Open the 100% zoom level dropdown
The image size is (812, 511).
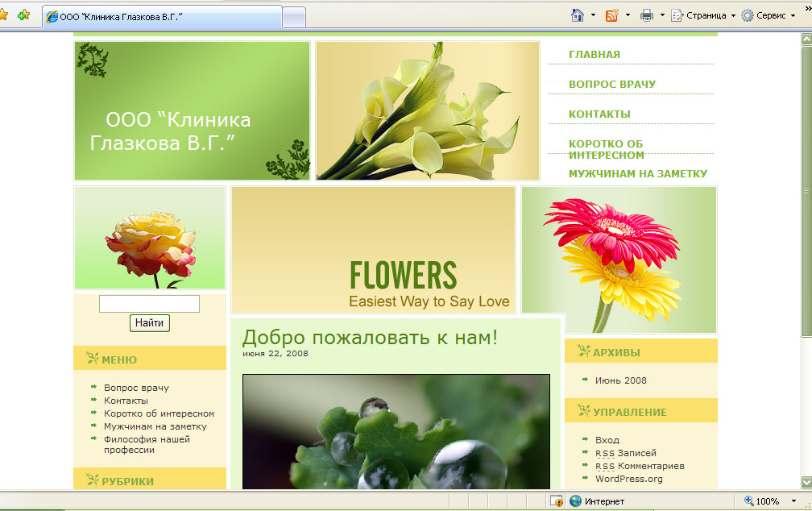[x=793, y=501]
